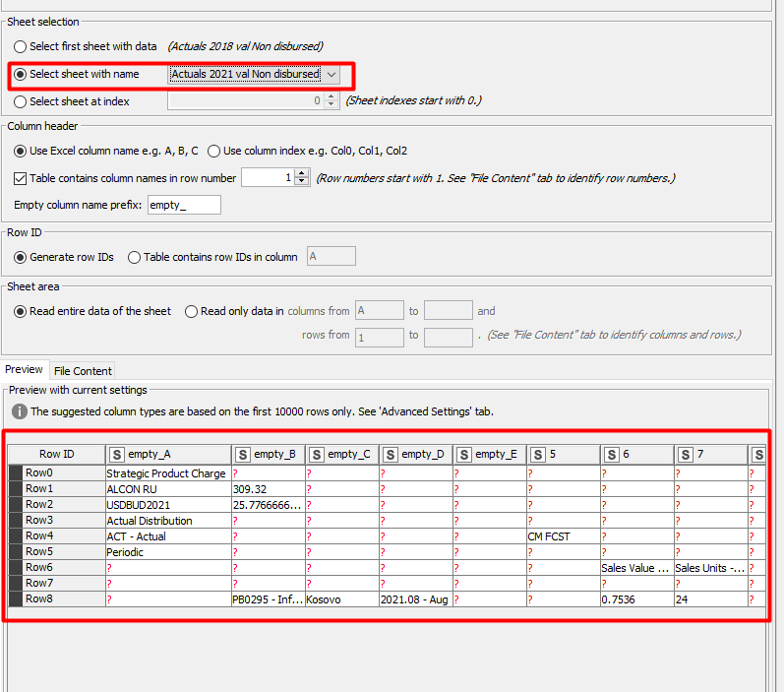
Task: Select 'Read only data in' radio button
Action: coord(191,312)
